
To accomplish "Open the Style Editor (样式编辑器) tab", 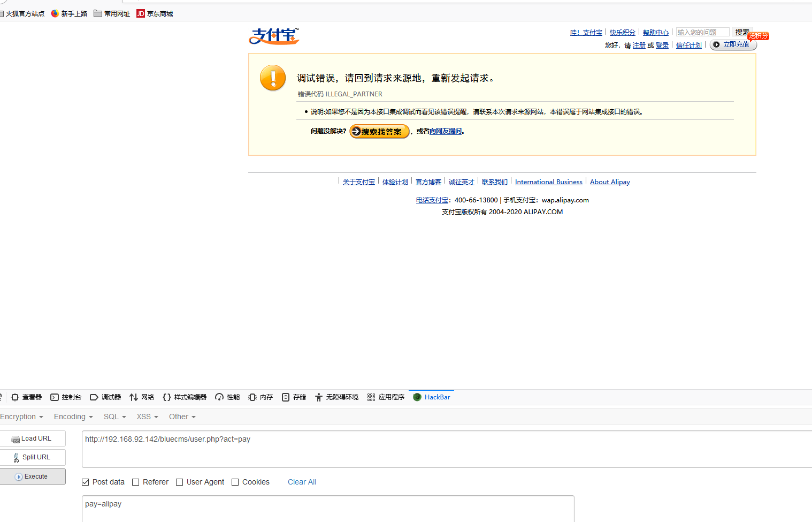I will 185,397.
